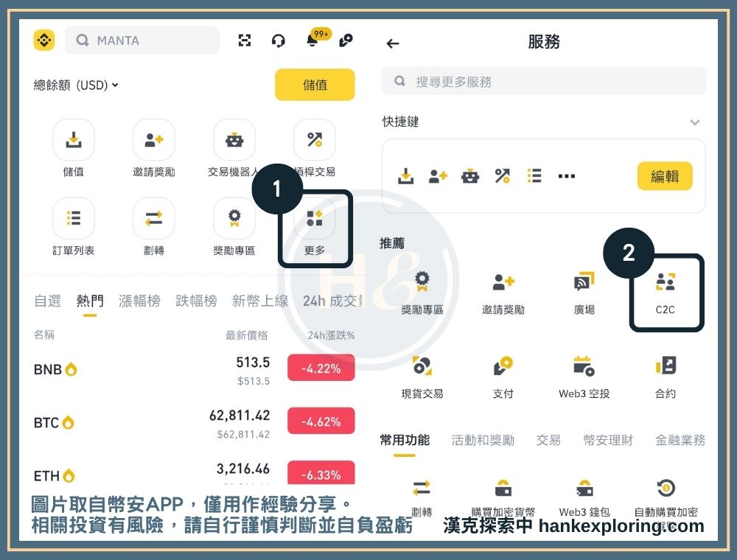The height and width of the screenshot is (560, 737).
Task: Switch to the 24h 成交 volume tab
Action: click(333, 301)
